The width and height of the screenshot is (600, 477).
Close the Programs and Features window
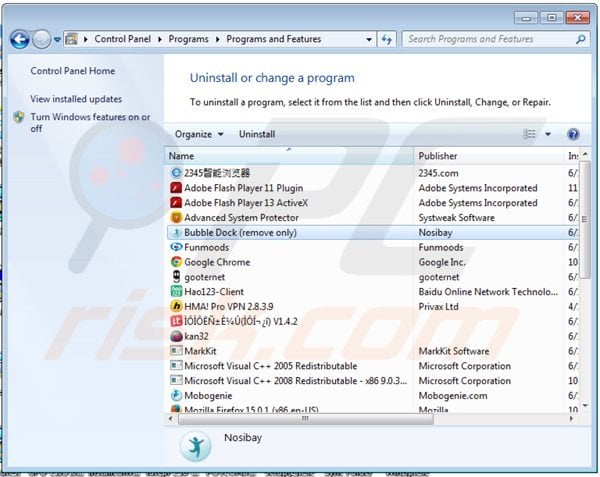tap(577, 18)
